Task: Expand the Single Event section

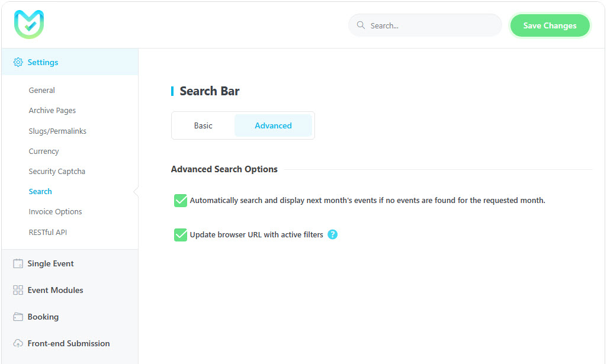Action: (x=50, y=264)
